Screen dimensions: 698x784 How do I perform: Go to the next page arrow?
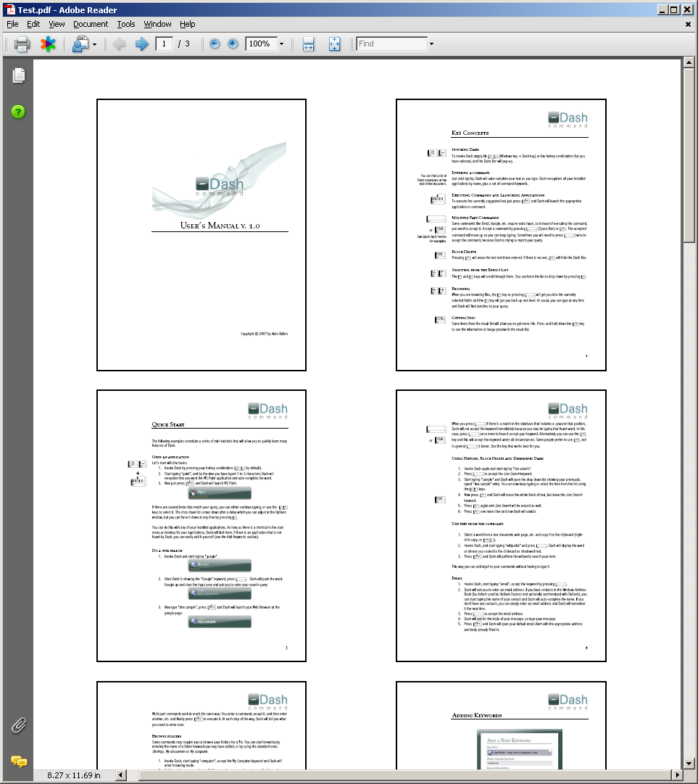coord(142,44)
